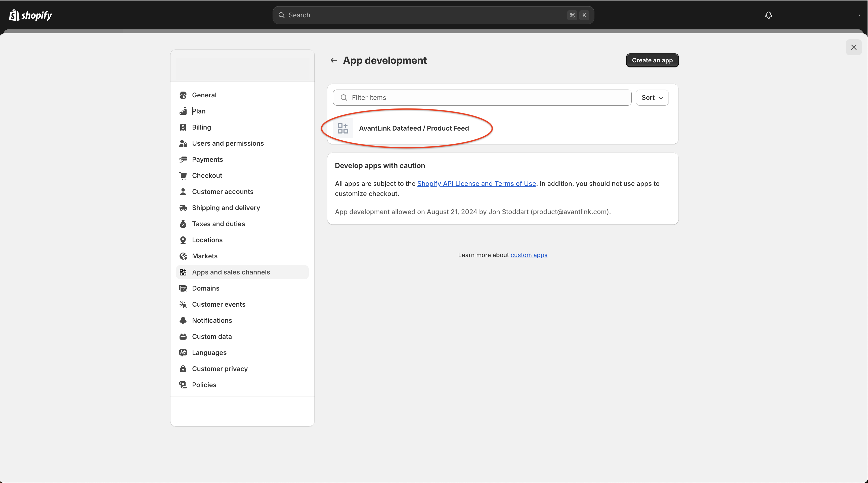Open Custom data settings
The width and height of the screenshot is (868, 483).
(242, 337)
